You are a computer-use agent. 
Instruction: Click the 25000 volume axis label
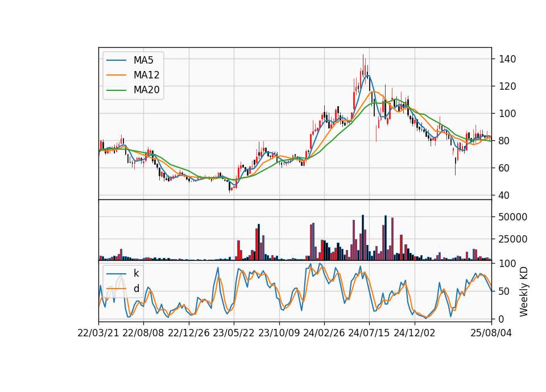513,239
